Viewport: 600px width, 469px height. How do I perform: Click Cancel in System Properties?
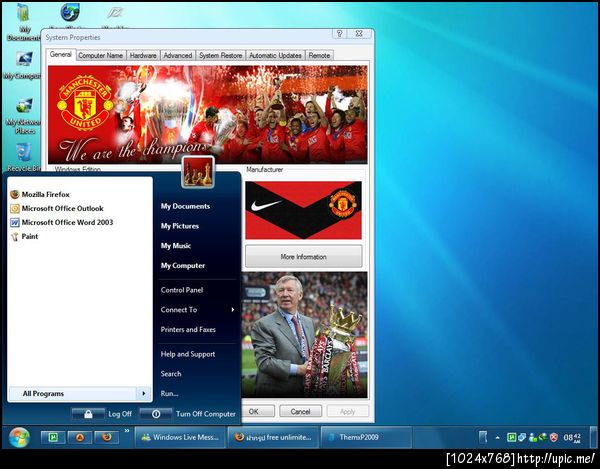(300, 412)
